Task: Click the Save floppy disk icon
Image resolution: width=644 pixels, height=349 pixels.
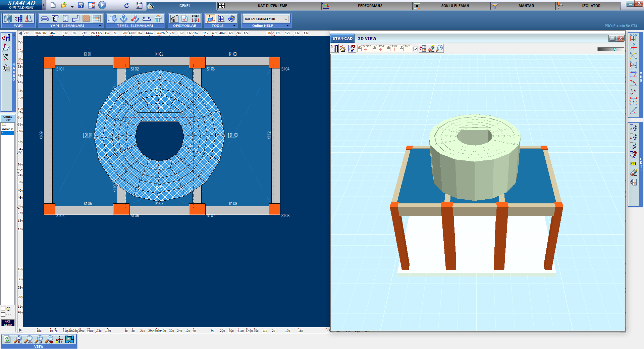Action: click(81, 5)
